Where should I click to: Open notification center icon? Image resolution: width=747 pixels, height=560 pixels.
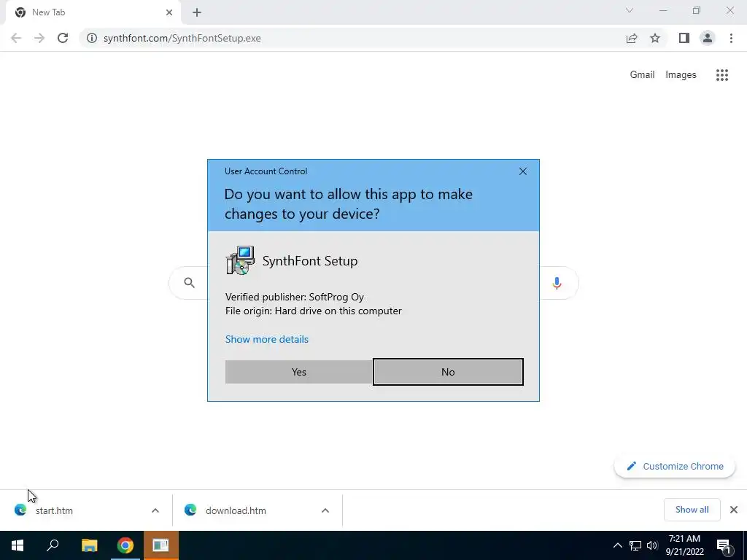pos(724,546)
